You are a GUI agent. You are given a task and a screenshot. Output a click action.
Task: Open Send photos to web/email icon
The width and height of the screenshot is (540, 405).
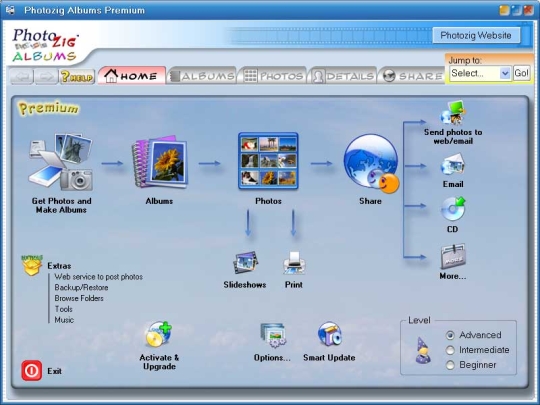453,113
